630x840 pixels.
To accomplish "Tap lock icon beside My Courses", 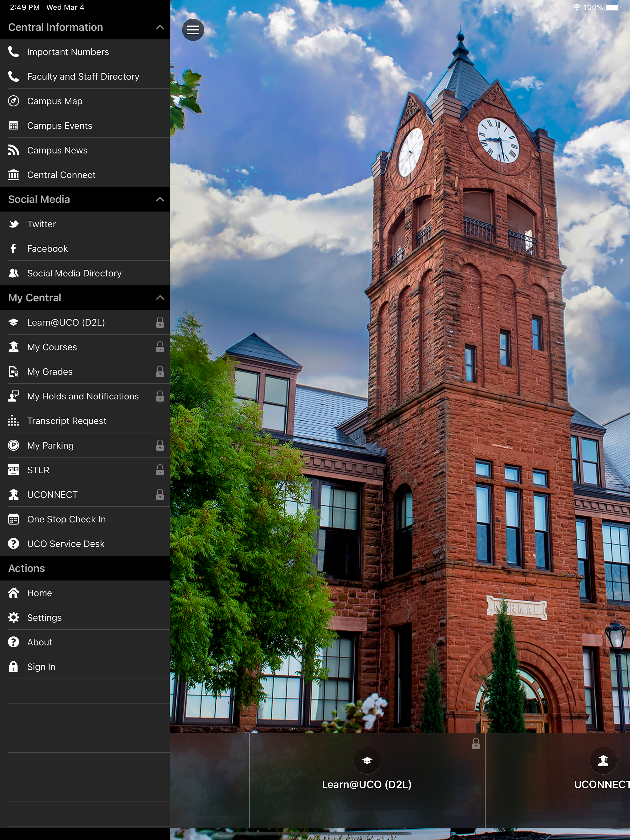I will [x=160, y=347].
